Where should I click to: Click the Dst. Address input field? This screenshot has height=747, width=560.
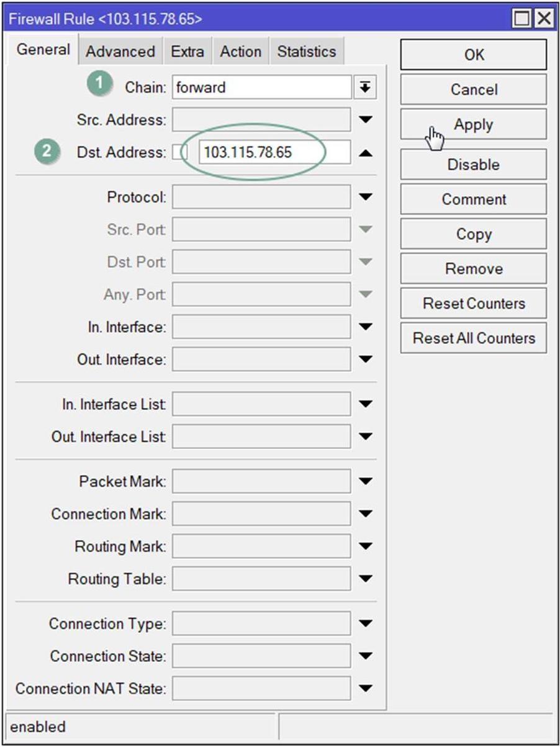tap(273, 152)
